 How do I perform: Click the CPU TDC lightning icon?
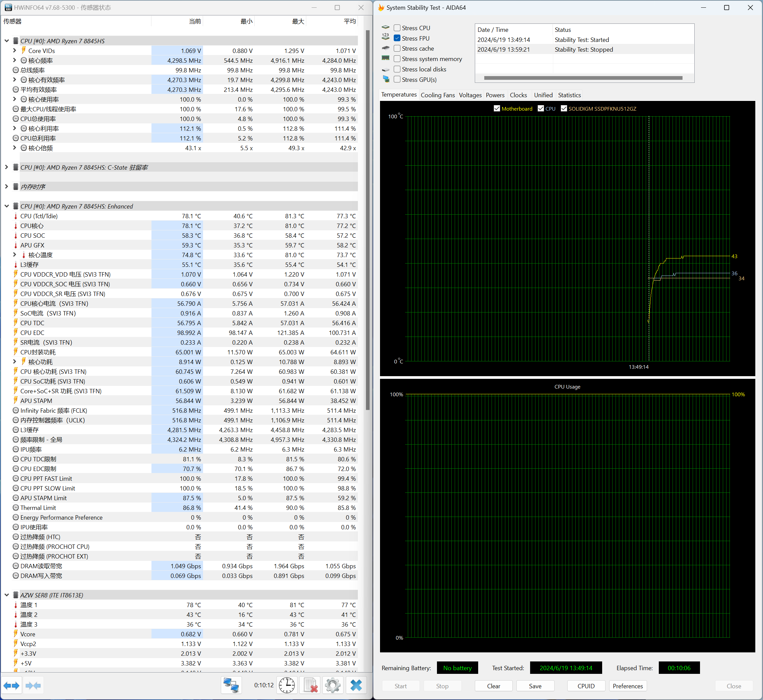(15, 323)
